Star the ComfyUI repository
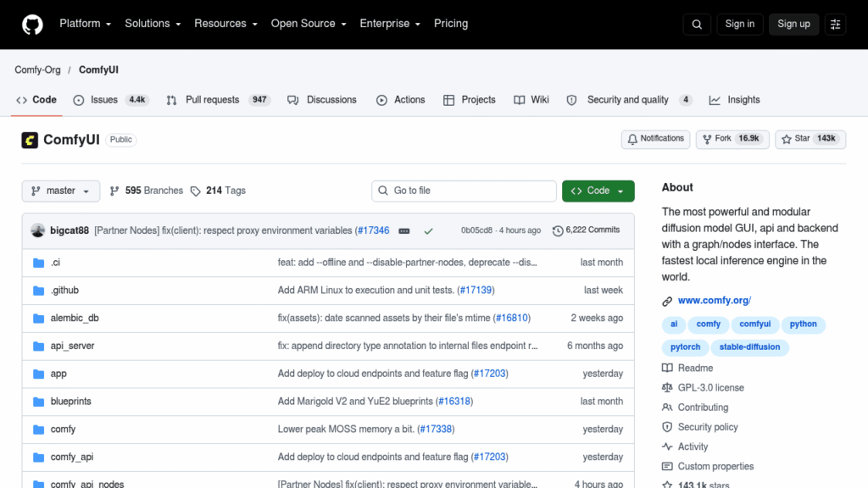The height and width of the screenshot is (488, 868). [810, 139]
